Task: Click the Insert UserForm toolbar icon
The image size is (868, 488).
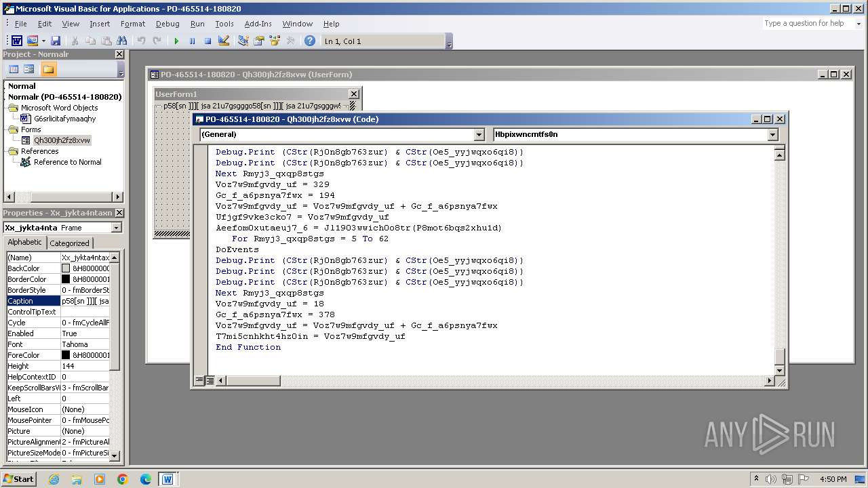Action: pyautogui.click(x=32, y=41)
